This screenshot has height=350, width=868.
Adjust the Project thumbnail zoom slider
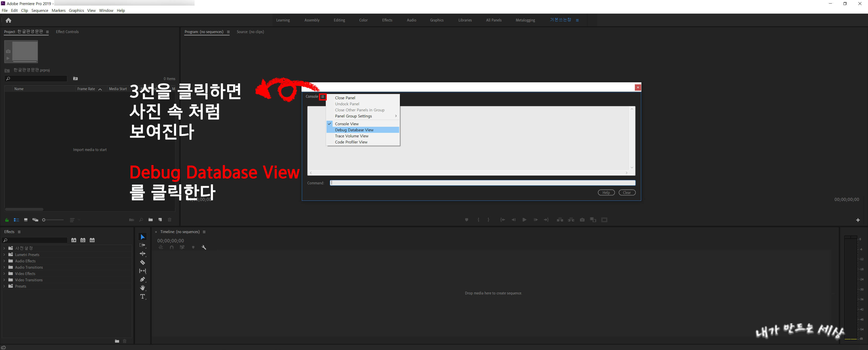coord(44,220)
